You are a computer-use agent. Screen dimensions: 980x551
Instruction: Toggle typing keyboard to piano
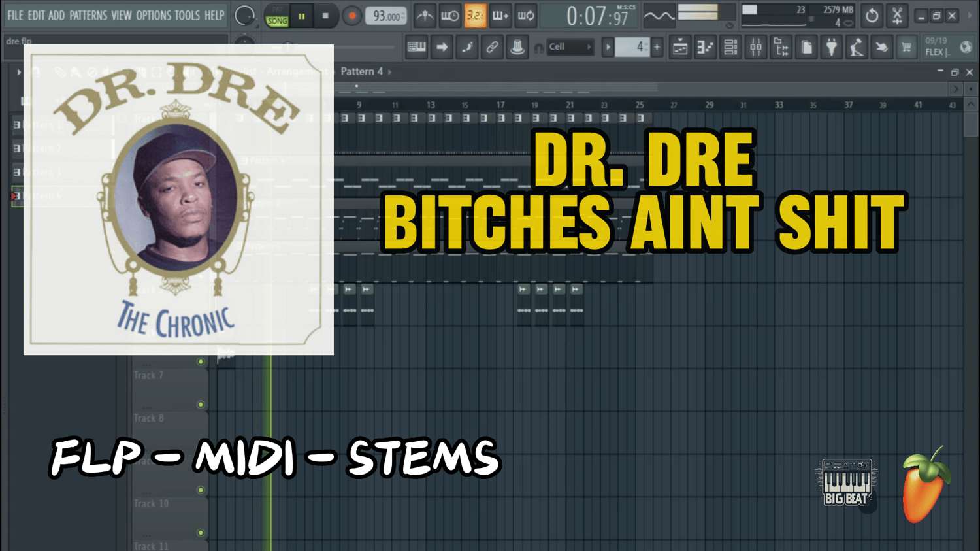pyautogui.click(x=417, y=47)
